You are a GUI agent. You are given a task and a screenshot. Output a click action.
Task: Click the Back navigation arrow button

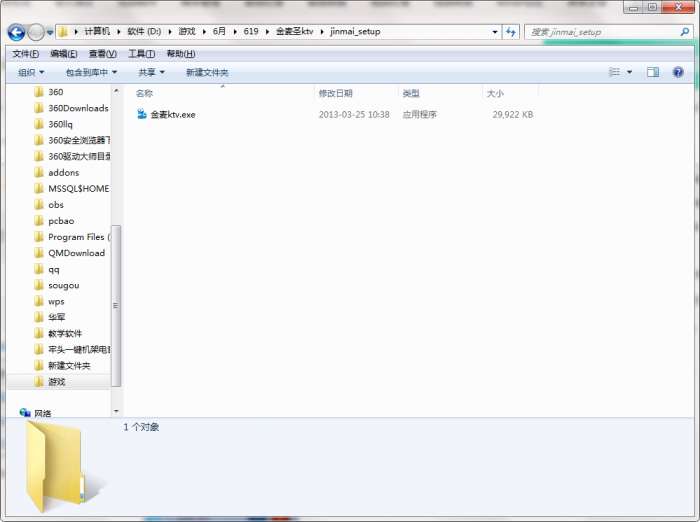pyautogui.click(x=16, y=32)
